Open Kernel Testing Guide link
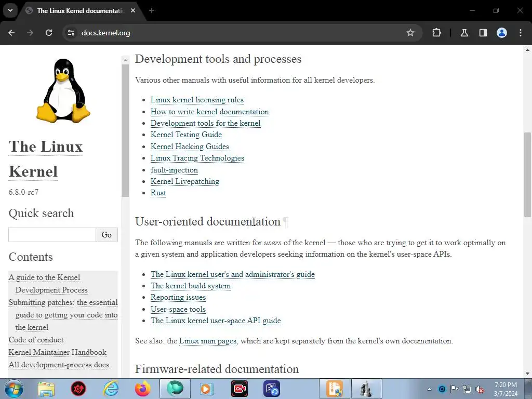Screen dimensions: 532x399 pos(187,135)
